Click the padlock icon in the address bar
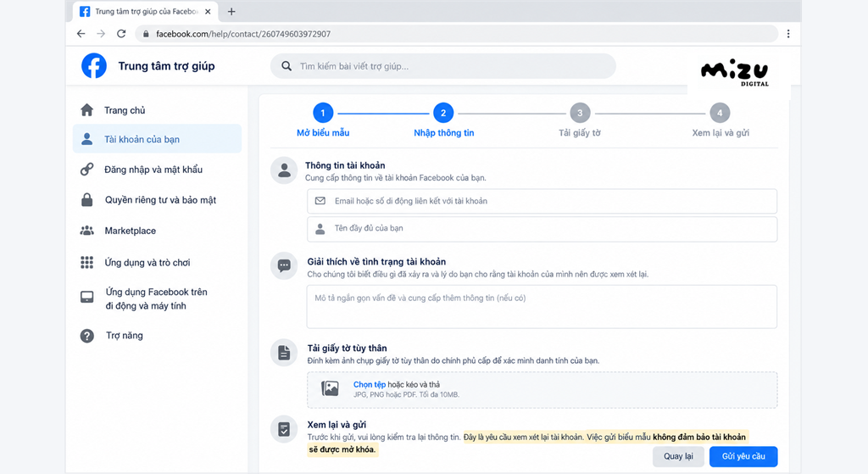This screenshot has width=868, height=474. [146, 34]
